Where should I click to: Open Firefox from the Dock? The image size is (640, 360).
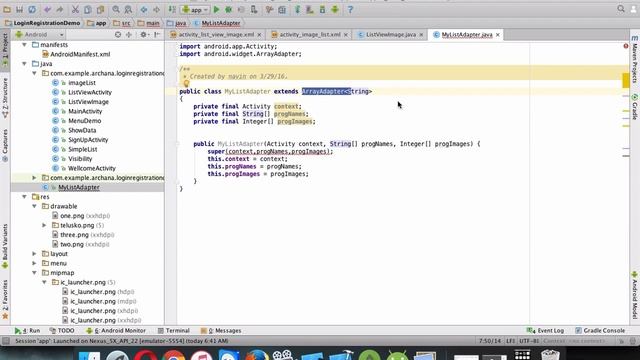coord(257,355)
